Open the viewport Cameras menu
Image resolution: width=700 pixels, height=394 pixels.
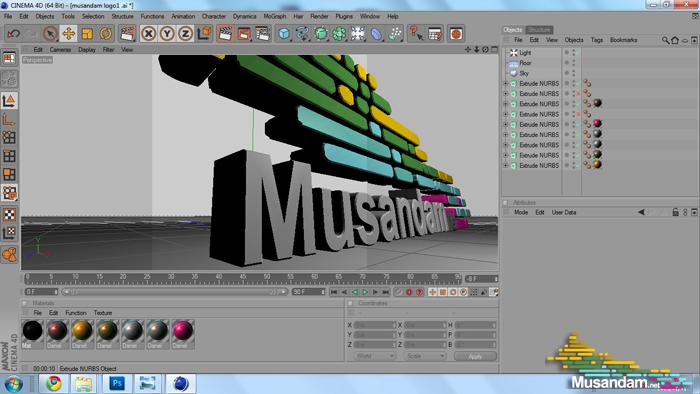tap(60, 50)
